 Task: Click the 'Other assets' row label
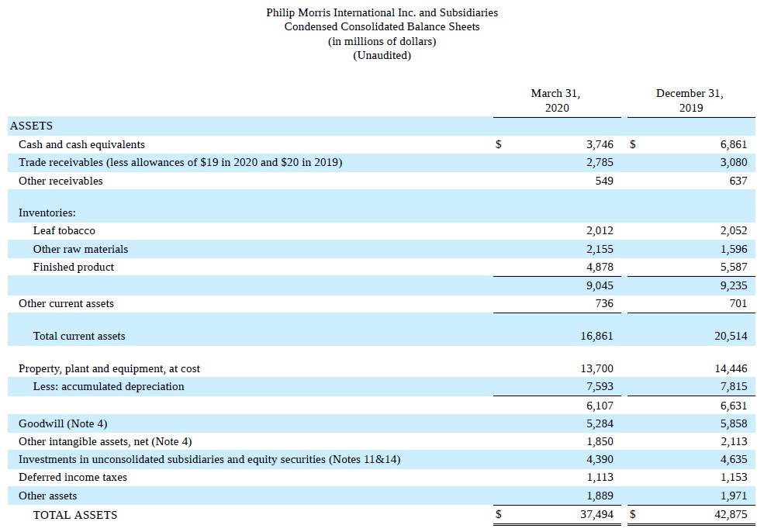[x=48, y=496]
